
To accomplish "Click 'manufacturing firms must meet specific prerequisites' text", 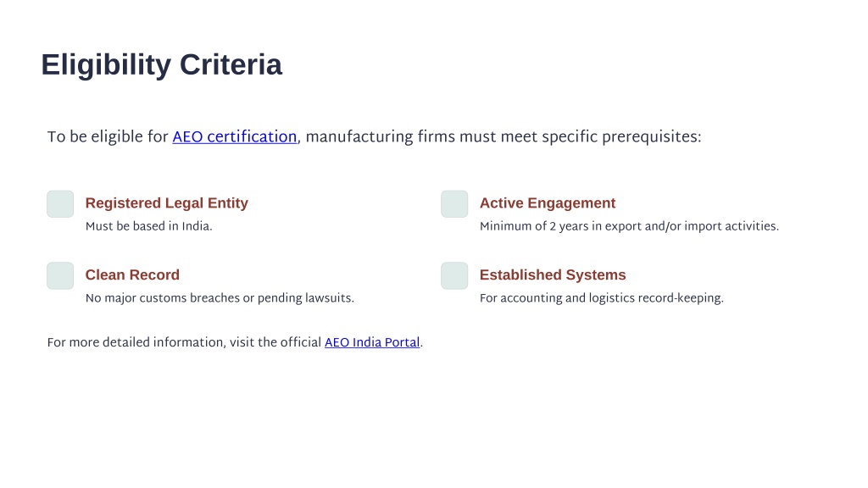I will pyautogui.click(x=504, y=136).
